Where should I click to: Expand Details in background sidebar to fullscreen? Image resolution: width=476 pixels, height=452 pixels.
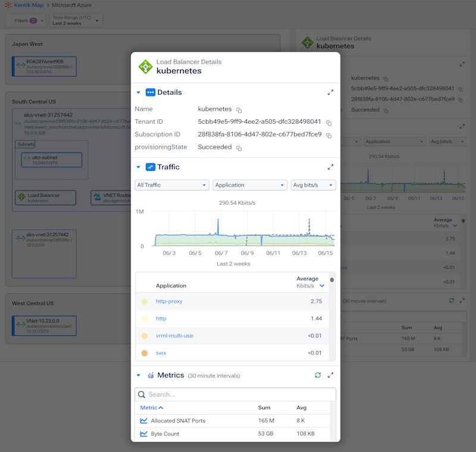[x=462, y=64]
